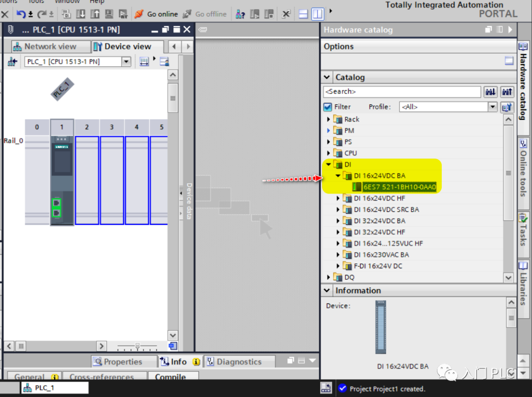Click the zoom overview navigation icon
The image size is (532, 397).
click(173, 346)
